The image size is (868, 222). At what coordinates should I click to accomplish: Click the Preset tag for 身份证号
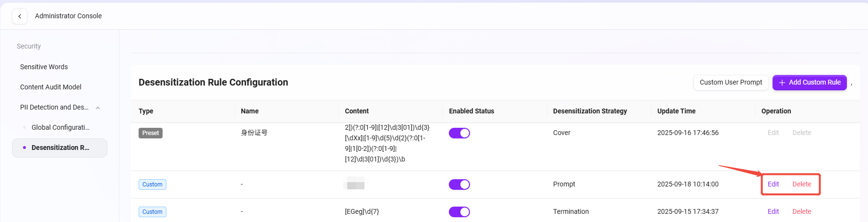pos(150,133)
